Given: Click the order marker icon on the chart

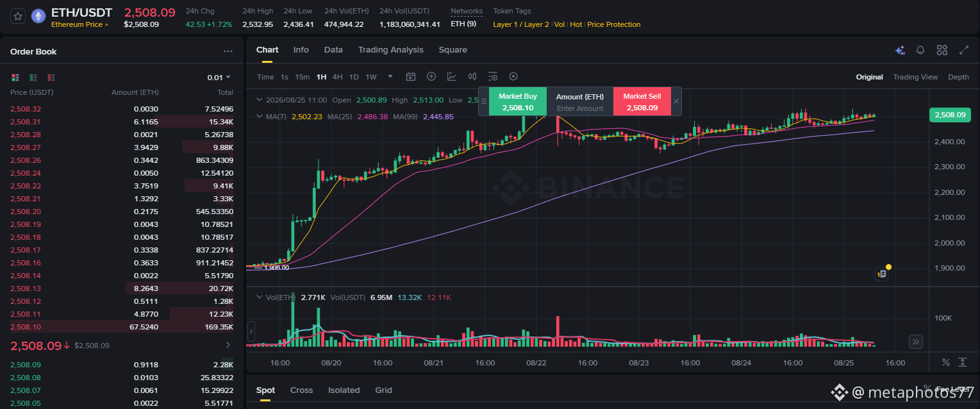Looking at the screenshot, I should [882, 274].
